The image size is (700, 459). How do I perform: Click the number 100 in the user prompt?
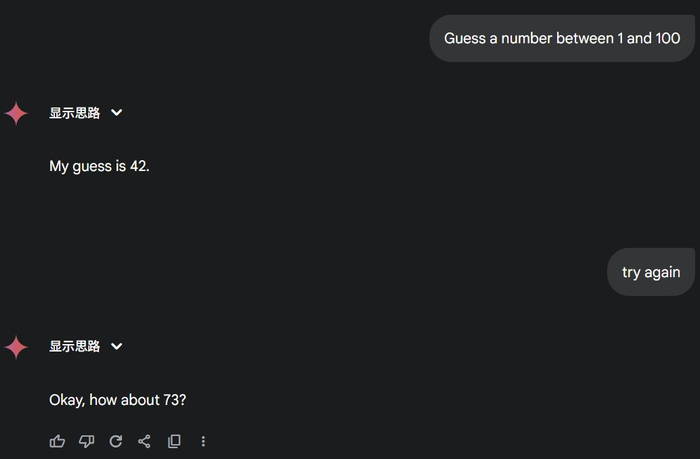tap(667, 38)
